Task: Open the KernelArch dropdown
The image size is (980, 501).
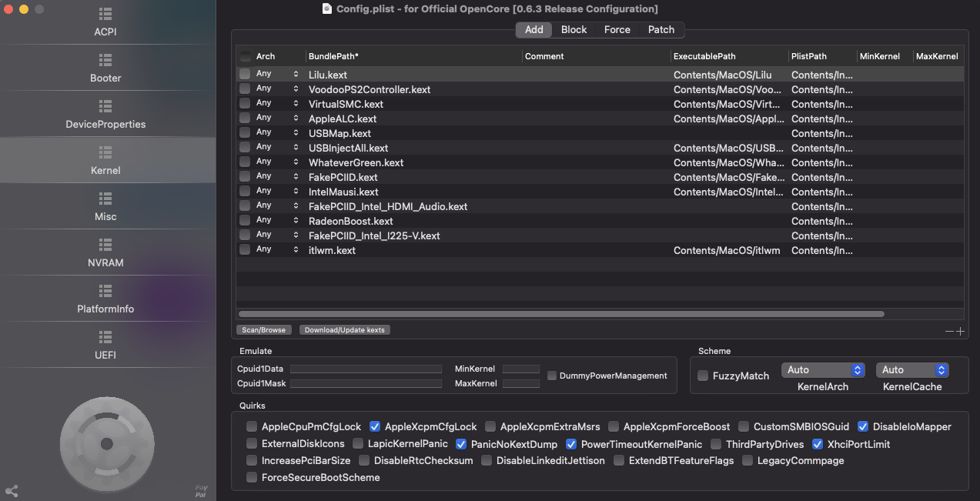Action: (823, 370)
